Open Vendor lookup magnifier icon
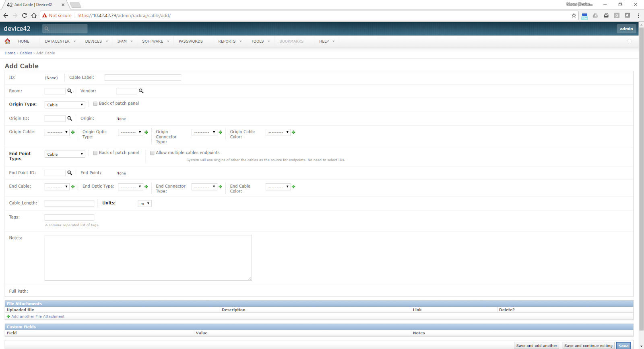The image size is (644, 349). click(x=141, y=91)
